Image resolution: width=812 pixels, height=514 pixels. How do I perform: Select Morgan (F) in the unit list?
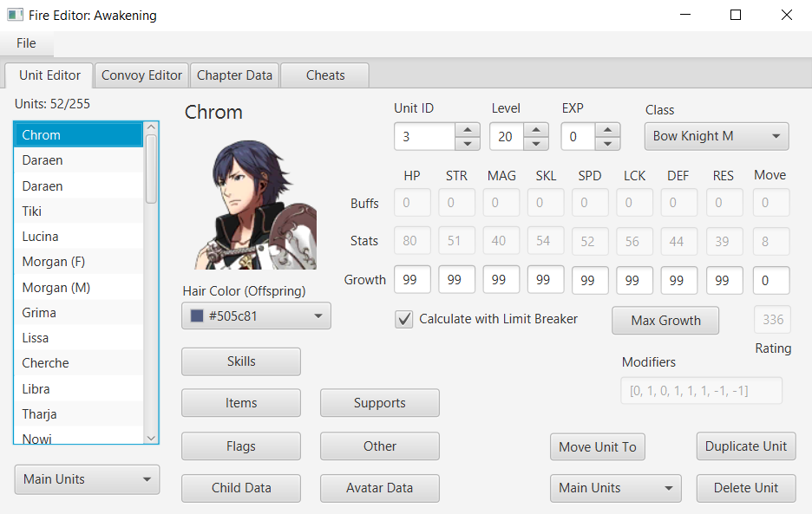pyautogui.click(x=79, y=262)
